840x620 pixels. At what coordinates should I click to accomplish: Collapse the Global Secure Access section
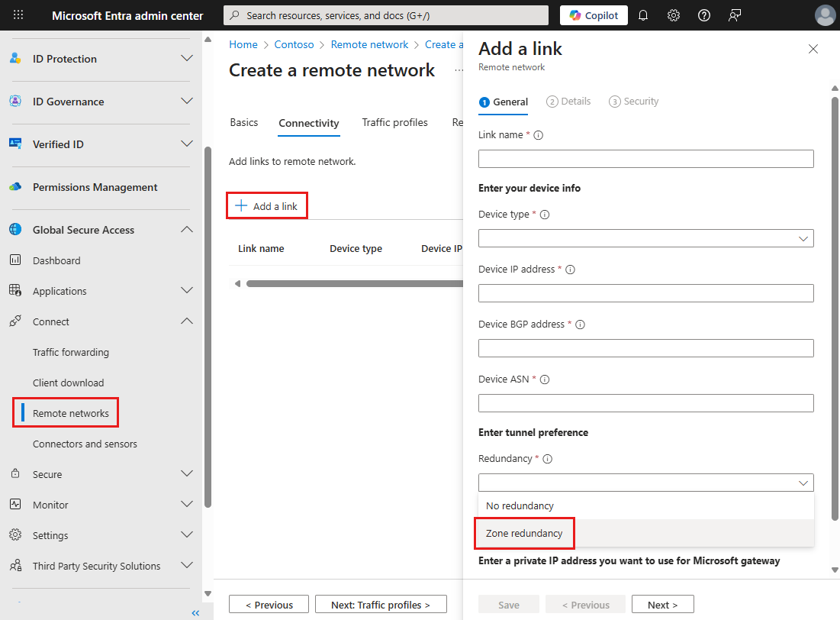[186, 230]
